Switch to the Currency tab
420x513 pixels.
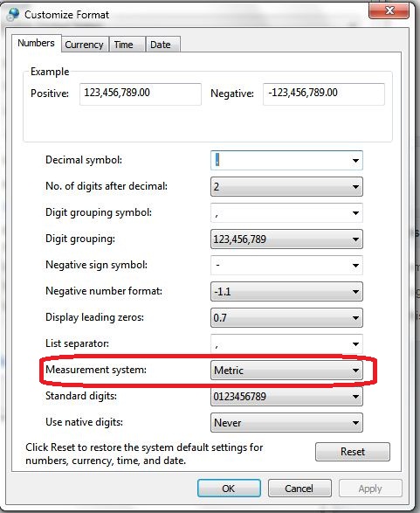(x=84, y=45)
